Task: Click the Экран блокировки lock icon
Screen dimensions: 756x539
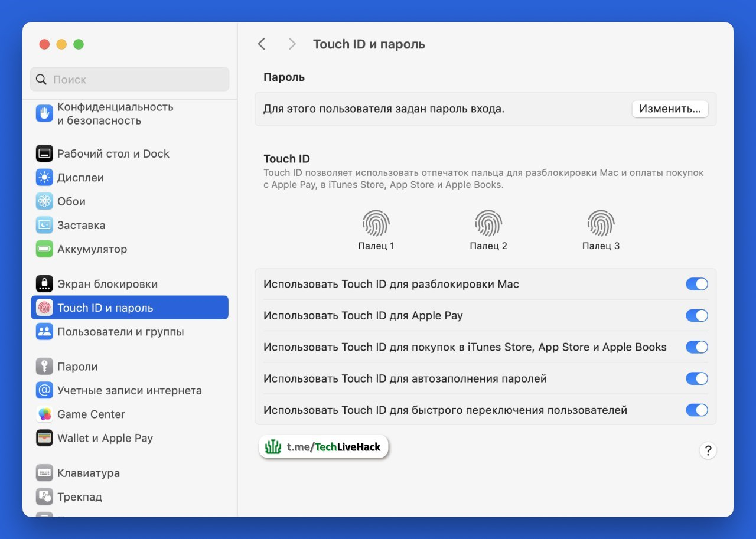Action: [44, 284]
